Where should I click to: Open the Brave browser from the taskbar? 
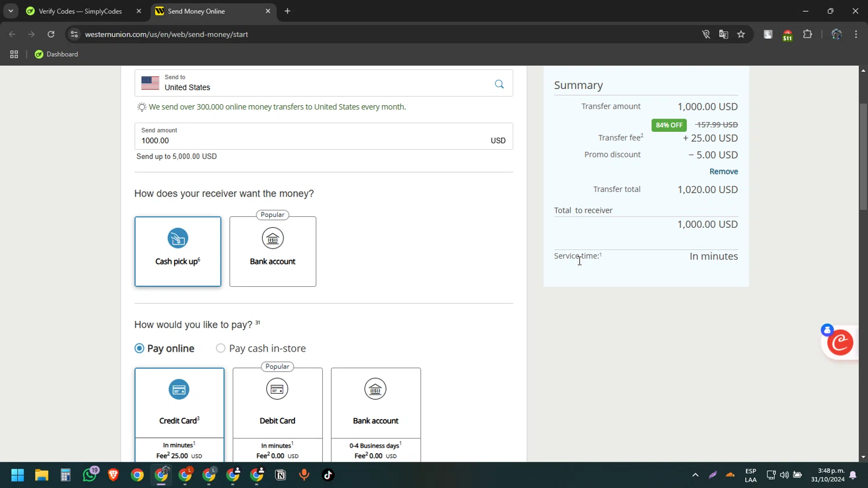coord(113,475)
